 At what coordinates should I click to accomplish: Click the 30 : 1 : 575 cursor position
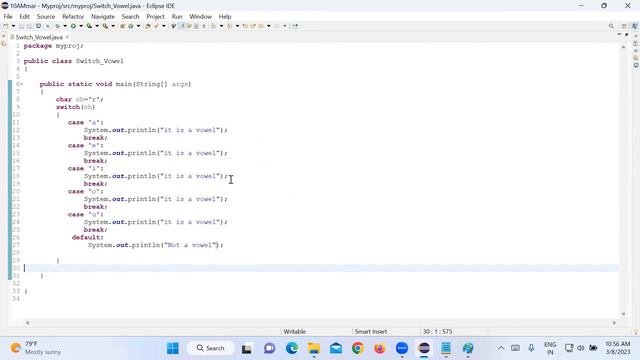[437, 331]
